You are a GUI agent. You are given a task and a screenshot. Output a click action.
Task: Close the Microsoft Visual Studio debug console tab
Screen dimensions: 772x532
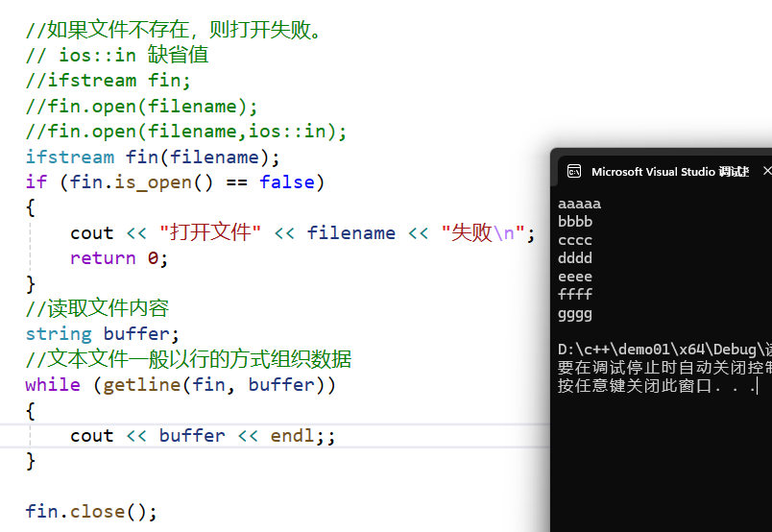[767, 171]
